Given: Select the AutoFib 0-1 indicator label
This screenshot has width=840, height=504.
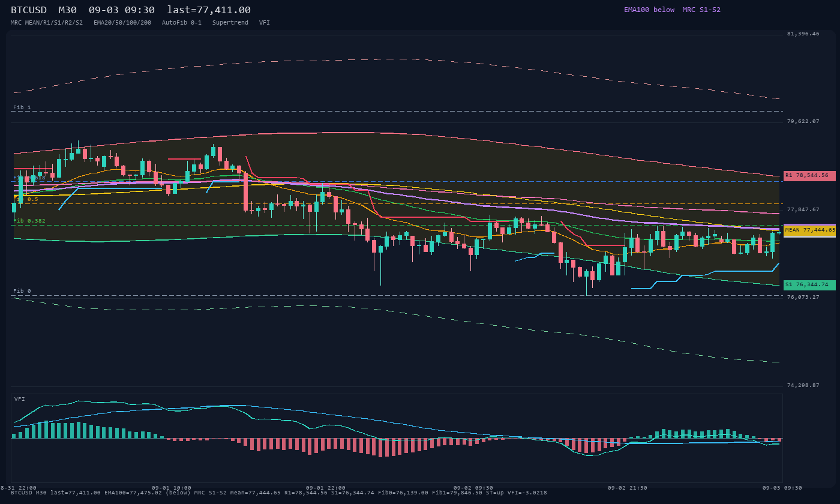Looking at the screenshot, I should 182,23.
